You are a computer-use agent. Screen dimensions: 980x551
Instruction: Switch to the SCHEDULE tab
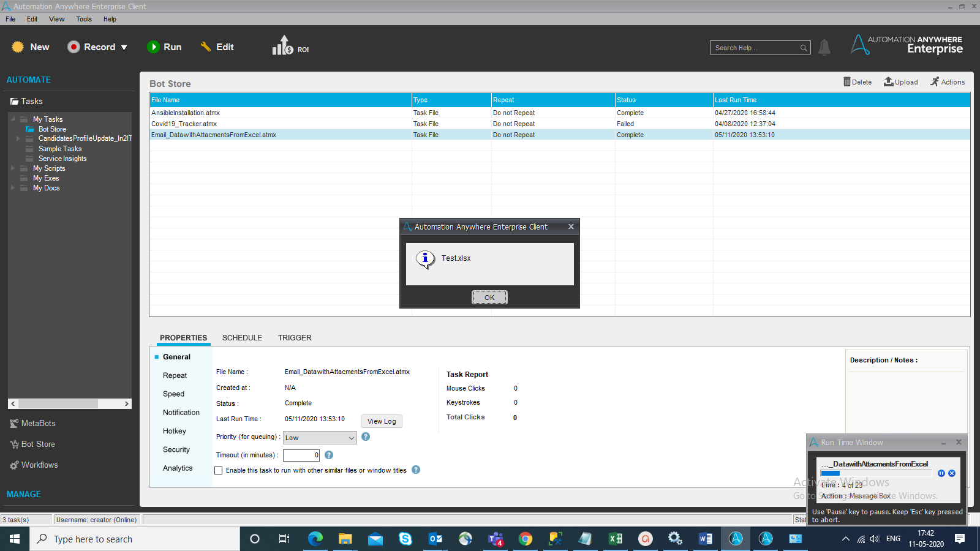click(x=242, y=338)
